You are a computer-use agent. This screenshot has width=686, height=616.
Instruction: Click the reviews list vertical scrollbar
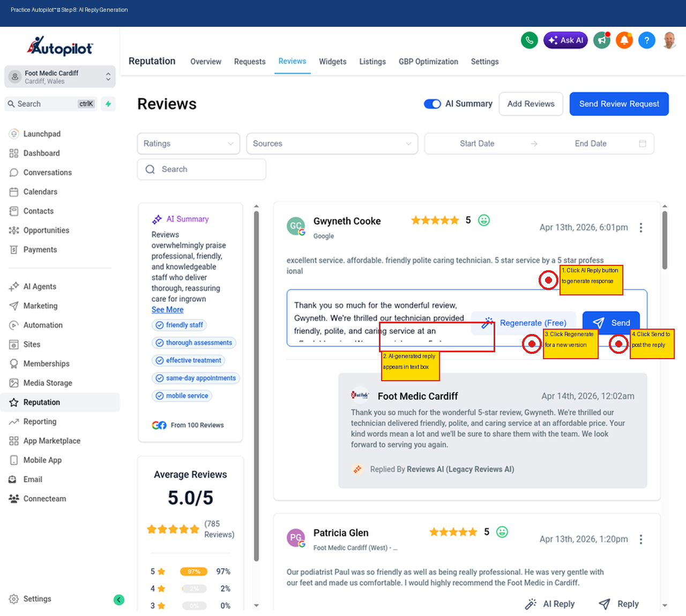tap(665, 240)
